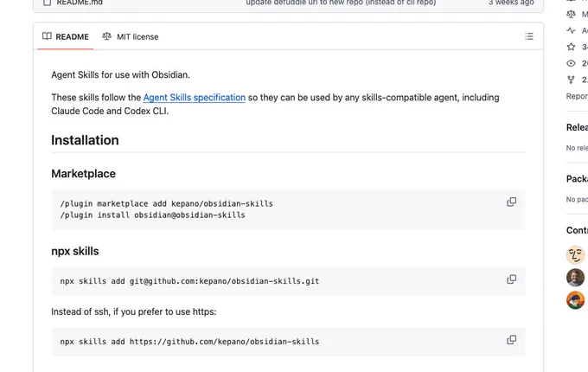This screenshot has height=372, width=588.
Task: Click the star icon in the sidebar
Action: pyautogui.click(x=571, y=47)
